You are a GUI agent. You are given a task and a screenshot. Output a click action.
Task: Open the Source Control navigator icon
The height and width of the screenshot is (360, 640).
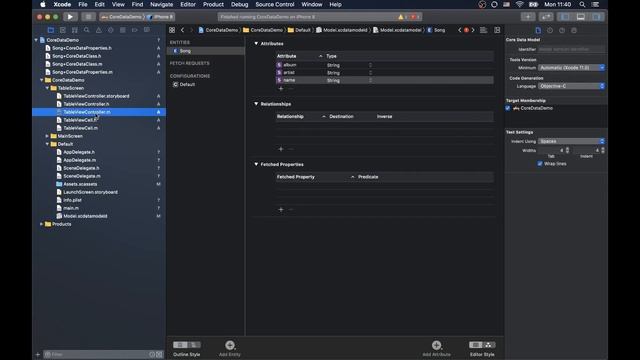point(62,30)
